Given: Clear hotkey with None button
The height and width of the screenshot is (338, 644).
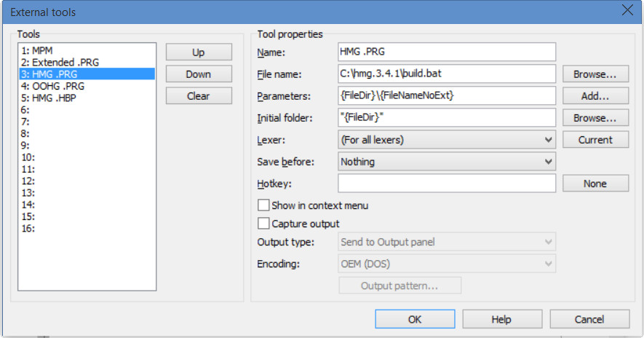Looking at the screenshot, I should tap(595, 184).
